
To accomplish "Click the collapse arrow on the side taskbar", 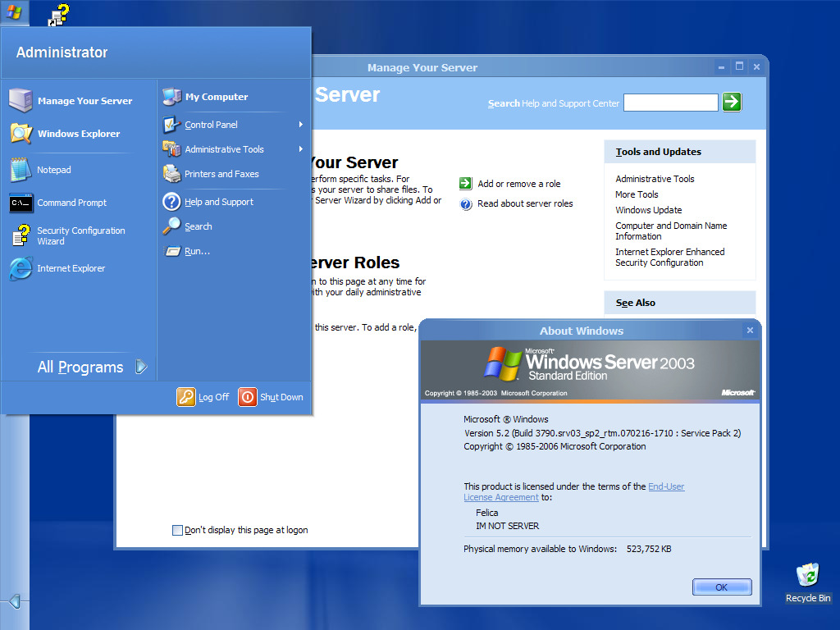I will [x=15, y=601].
